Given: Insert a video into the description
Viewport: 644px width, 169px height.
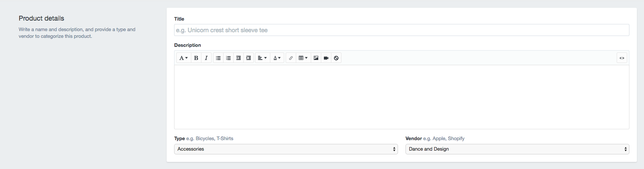Looking at the screenshot, I should (x=326, y=58).
